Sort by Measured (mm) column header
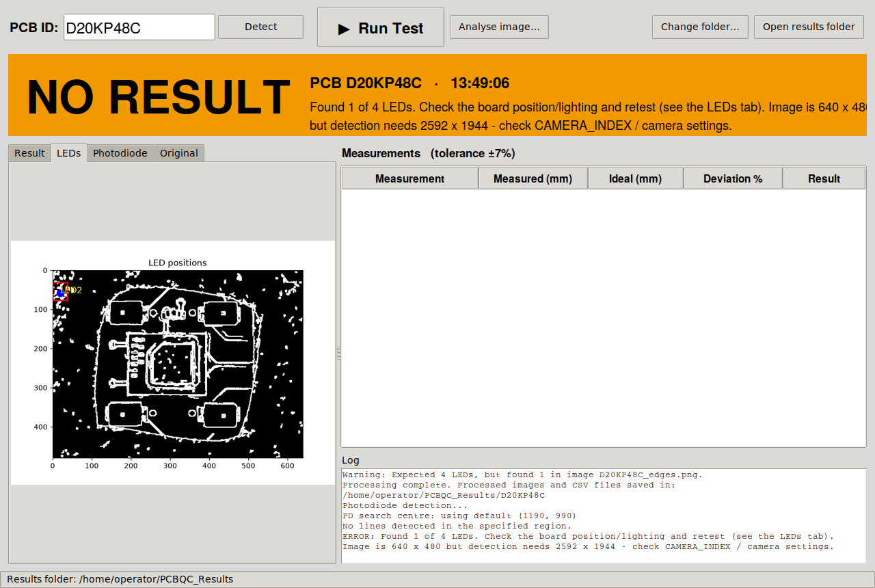Image resolution: width=875 pixels, height=588 pixels. (533, 178)
